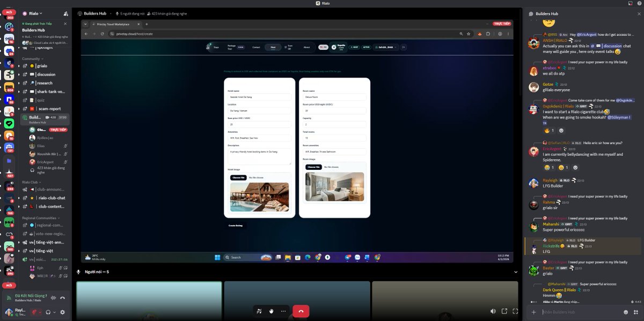
Task: Click plus attach button in chat
Action: (533, 312)
